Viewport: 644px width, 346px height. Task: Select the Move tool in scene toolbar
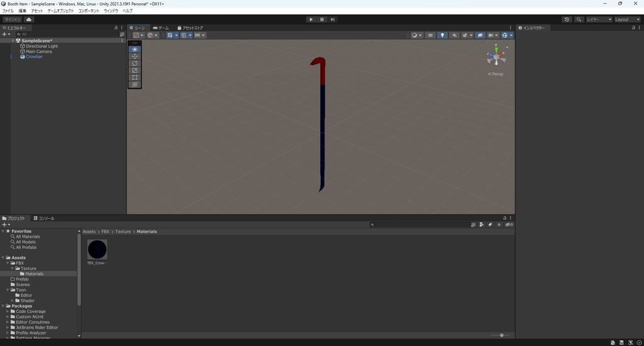tap(135, 56)
